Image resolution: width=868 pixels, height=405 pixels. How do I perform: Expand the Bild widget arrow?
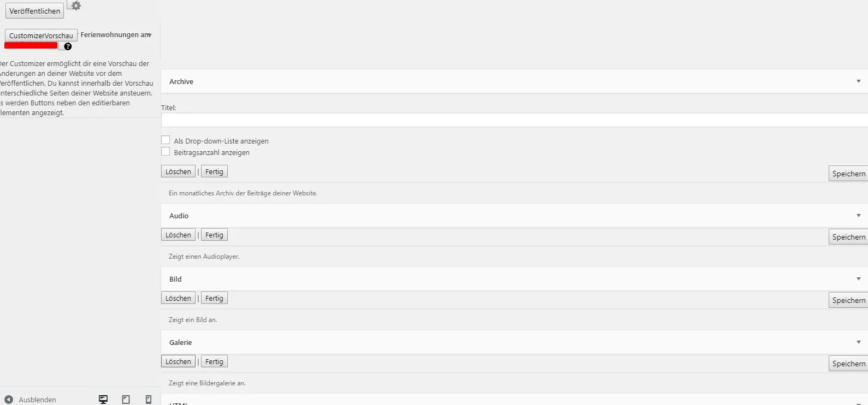click(859, 279)
